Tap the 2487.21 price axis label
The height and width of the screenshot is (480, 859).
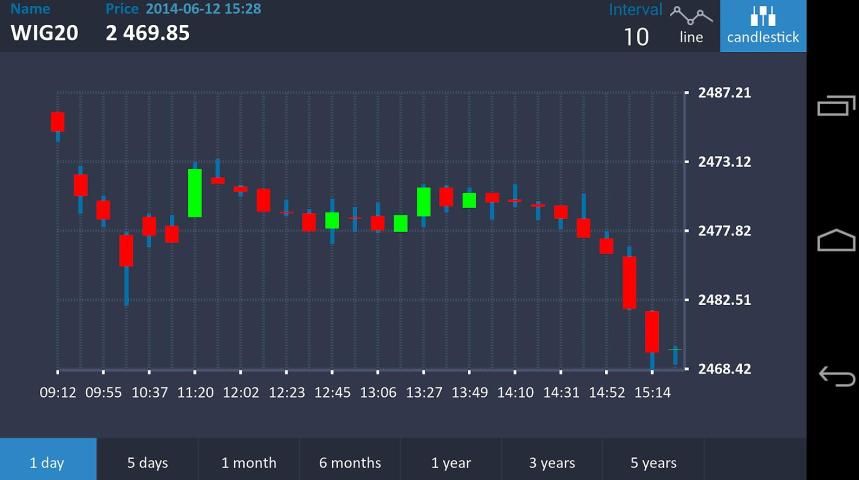pyautogui.click(x=724, y=93)
